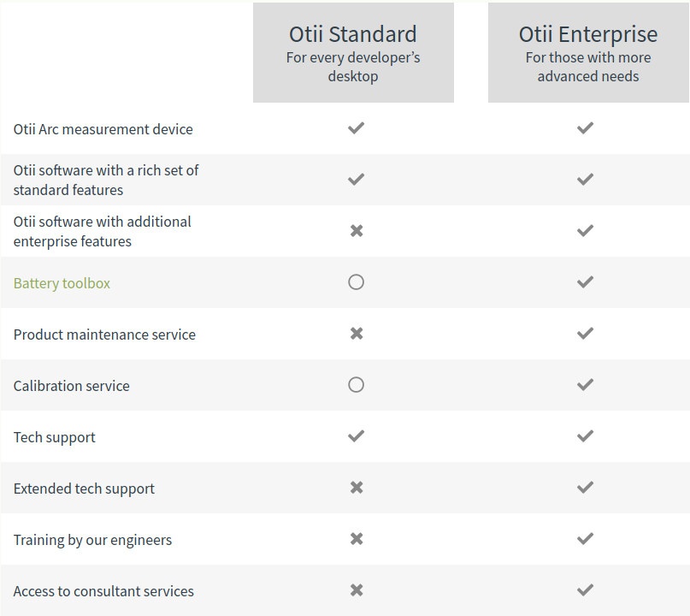This screenshot has width=690, height=616.
Task: Open the Battery toolbox link
Action: pyautogui.click(x=62, y=283)
